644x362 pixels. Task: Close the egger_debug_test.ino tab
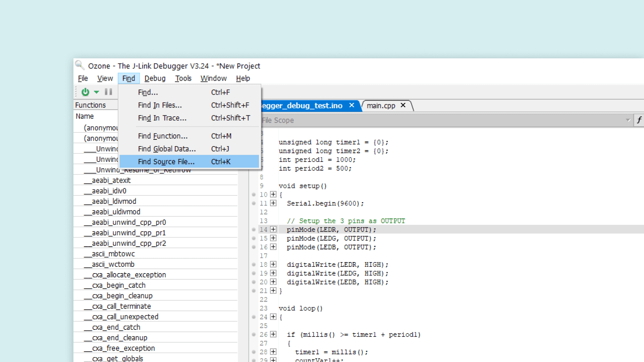click(352, 105)
